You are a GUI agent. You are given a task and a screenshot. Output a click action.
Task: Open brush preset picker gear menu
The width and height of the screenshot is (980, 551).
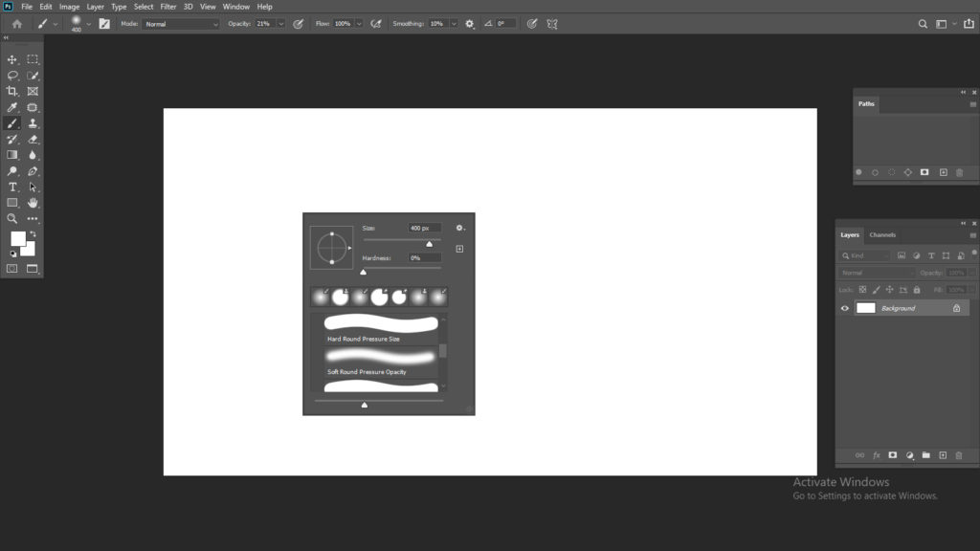coord(460,228)
